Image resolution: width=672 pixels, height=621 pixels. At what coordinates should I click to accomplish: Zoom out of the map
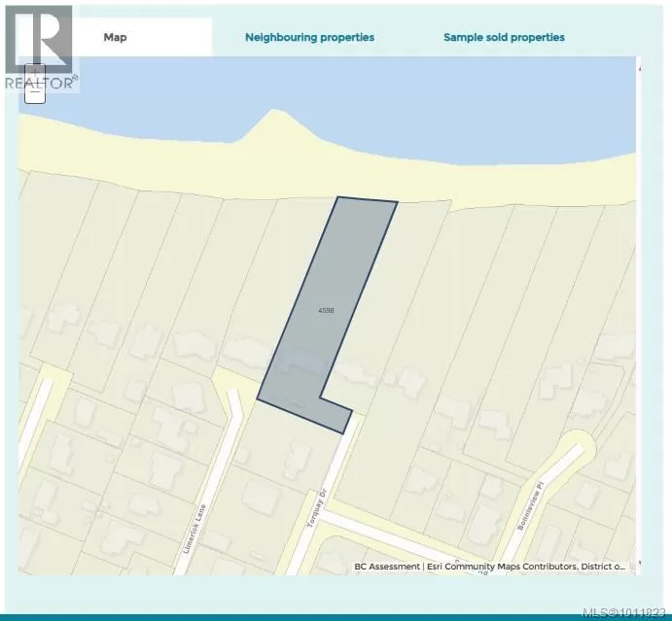coord(34,92)
